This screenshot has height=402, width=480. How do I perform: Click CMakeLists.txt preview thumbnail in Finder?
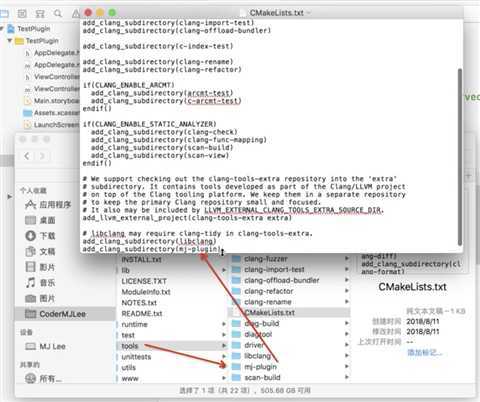(412, 264)
